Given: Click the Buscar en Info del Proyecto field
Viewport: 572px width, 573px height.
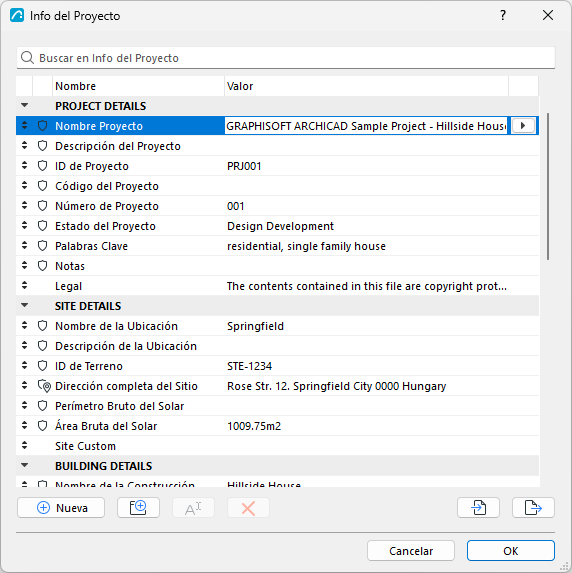Looking at the screenshot, I should pyautogui.click(x=286, y=58).
